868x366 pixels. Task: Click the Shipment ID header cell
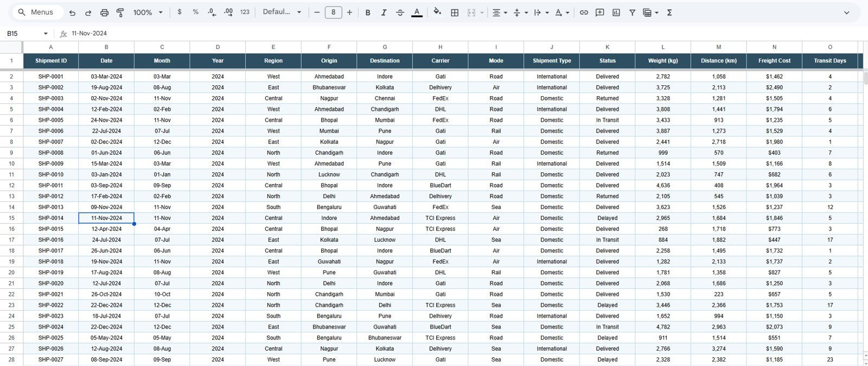point(51,61)
